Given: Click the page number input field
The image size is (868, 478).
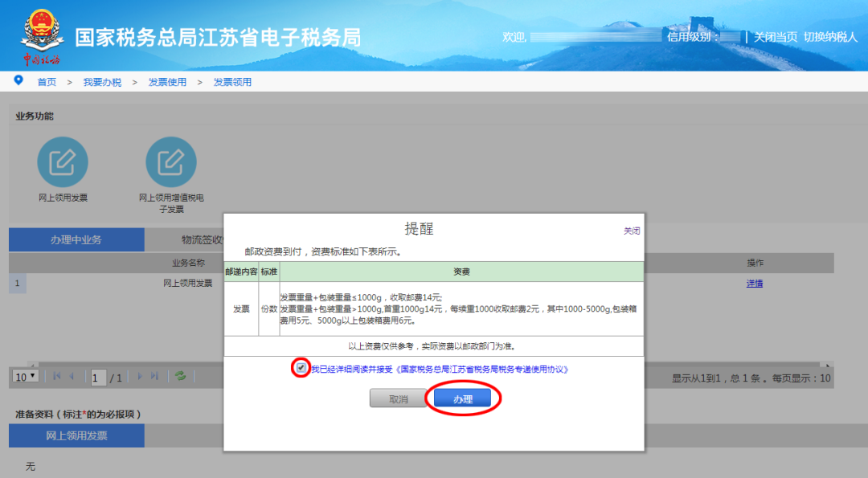Looking at the screenshot, I should 99,378.
